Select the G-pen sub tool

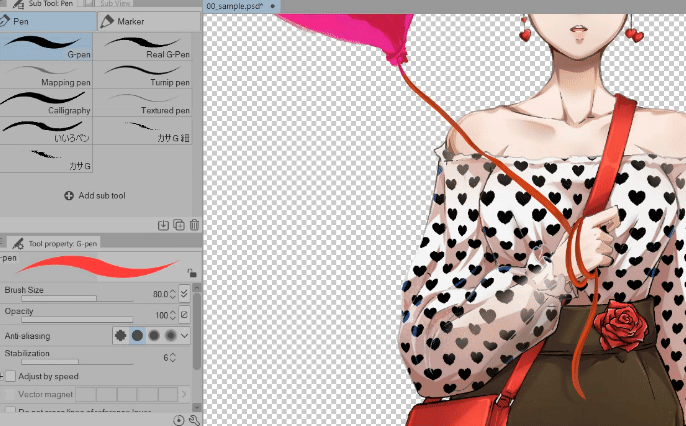click(x=46, y=46)
